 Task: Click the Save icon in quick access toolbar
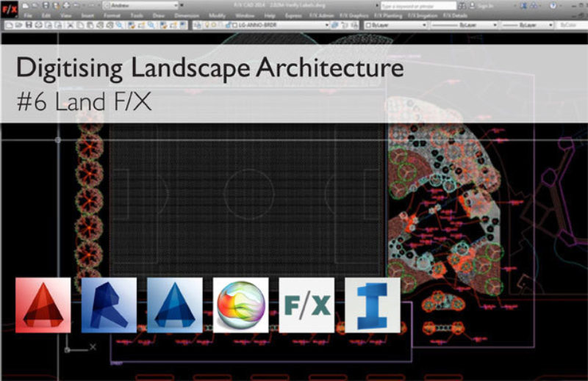(46, 5)
